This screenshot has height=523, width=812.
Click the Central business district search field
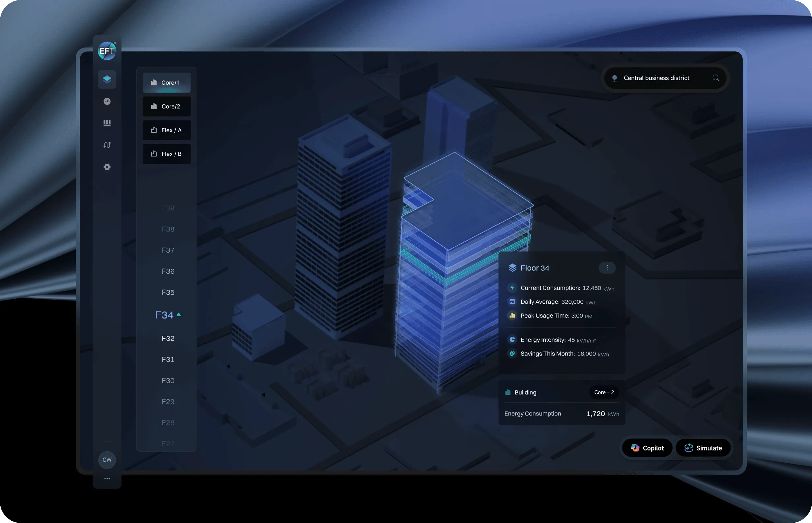[656, 78]
